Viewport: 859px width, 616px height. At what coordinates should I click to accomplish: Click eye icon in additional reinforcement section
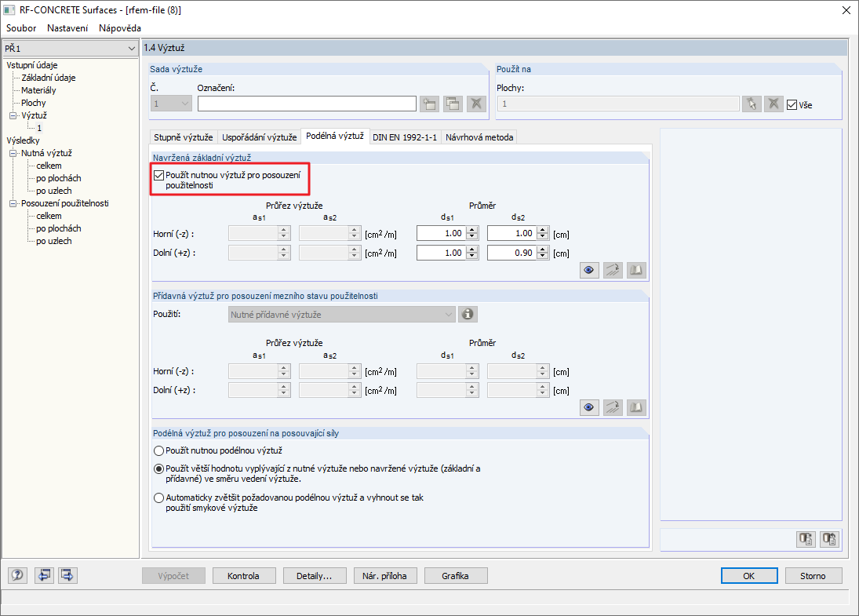click(x=589, y=407)
